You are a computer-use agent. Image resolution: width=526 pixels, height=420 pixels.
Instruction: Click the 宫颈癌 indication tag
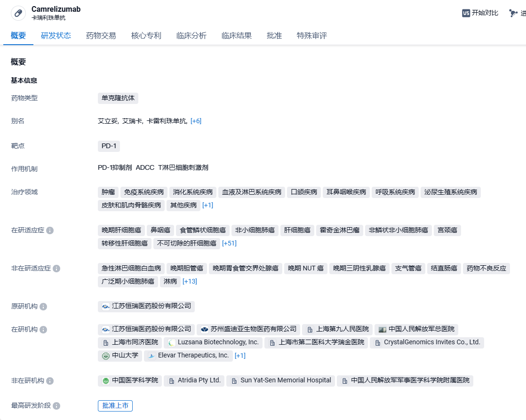(447, 230)
